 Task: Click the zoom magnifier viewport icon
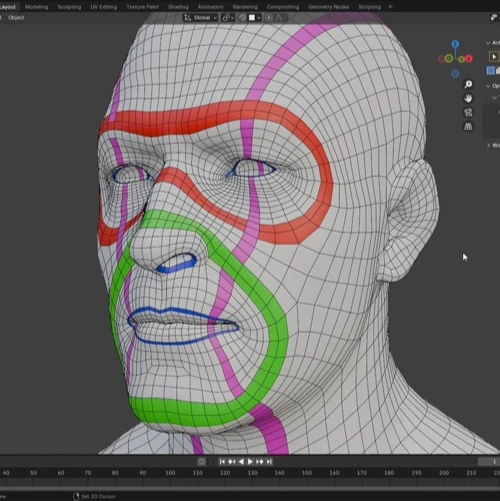[468, 84]
